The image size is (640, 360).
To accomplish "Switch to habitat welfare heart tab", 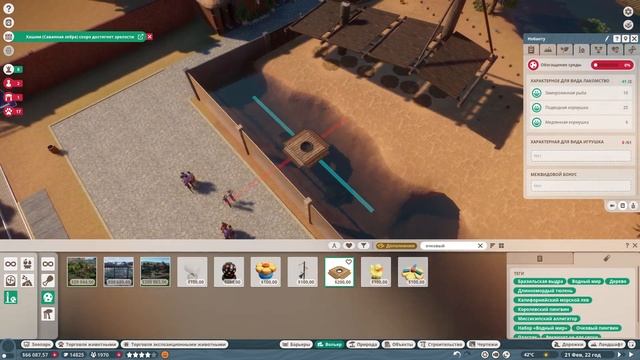I will point(615,50).
